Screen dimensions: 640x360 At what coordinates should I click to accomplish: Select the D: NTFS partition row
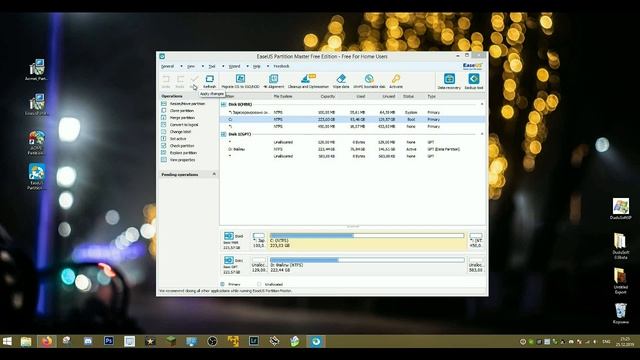[x=353, y=149]
